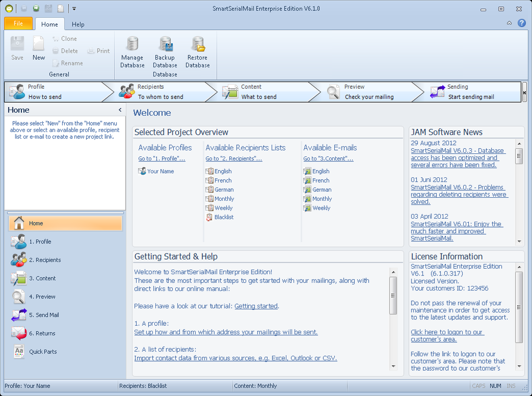The width and height of the screenshot is (532, 396).
Task: Click 'Profile: Your Name' in the status bar
Action: pos(28,386)
